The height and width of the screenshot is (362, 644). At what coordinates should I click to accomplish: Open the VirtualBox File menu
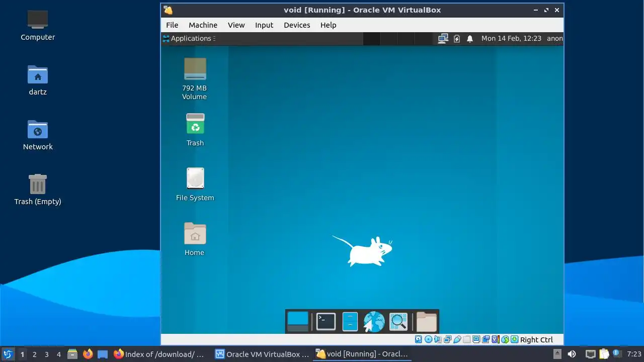[x=172, y=25]
